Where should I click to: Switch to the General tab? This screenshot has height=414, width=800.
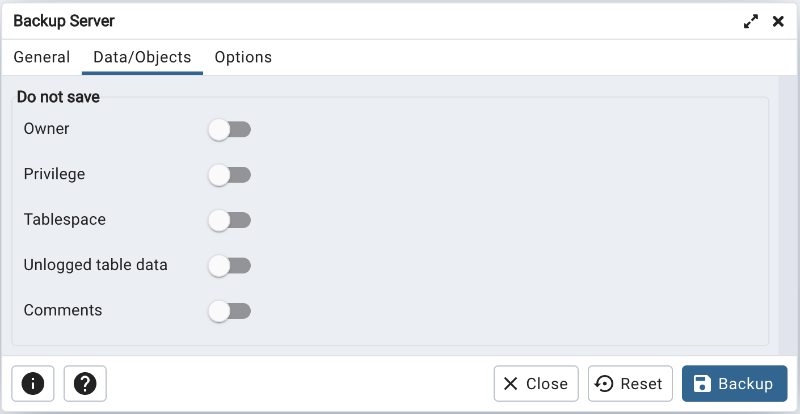click(x=42, y=57)
